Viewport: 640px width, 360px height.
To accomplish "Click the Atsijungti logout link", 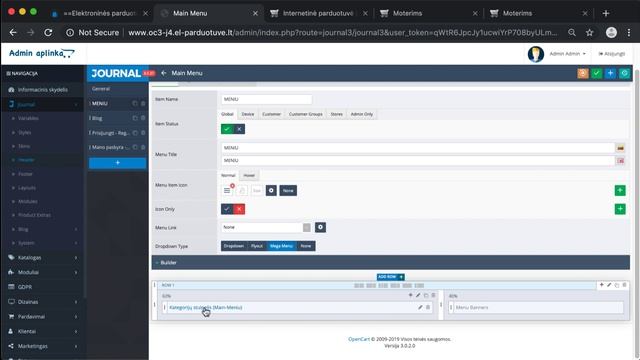I will pyautogui.click(x=611, y=54).
